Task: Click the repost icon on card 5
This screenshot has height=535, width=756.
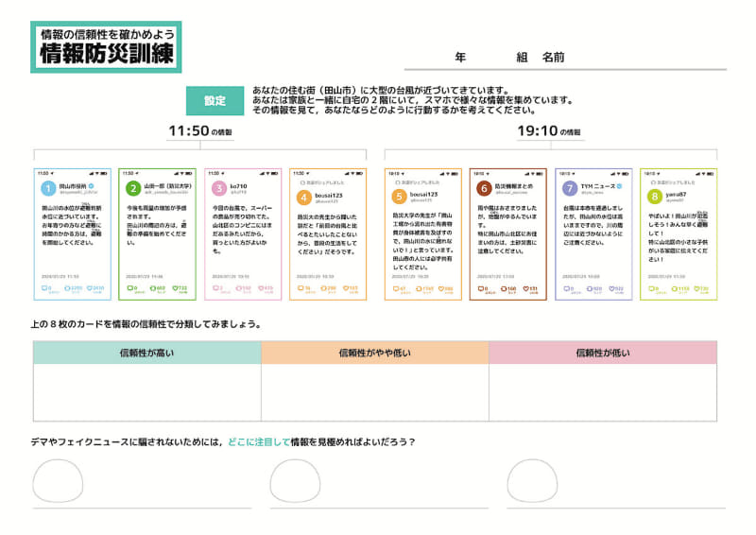Action: pyautogui.click(x=420, y=288)
